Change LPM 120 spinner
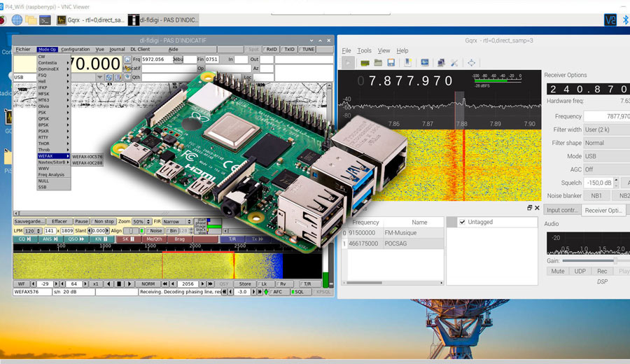This screenshot has height=364, width=630. click(x=32, y=230)
